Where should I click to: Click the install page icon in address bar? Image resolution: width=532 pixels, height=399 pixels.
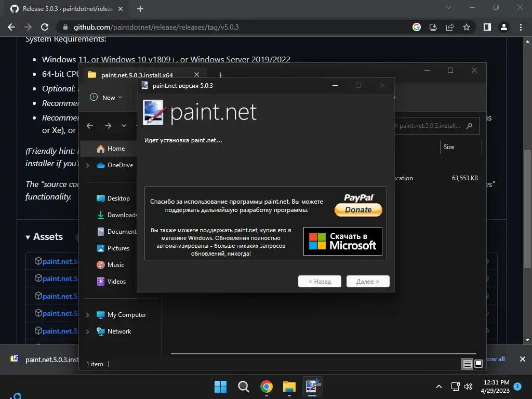point(433,27)
